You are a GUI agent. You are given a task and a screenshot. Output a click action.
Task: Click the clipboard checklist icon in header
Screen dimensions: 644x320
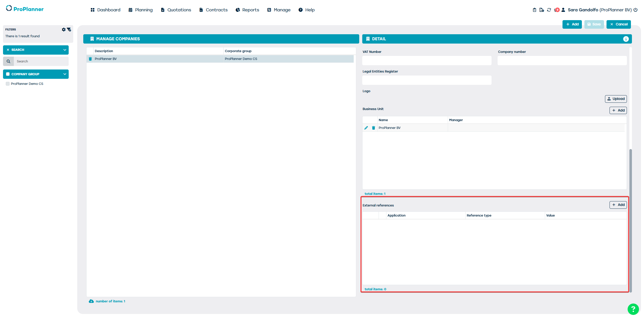[534, 10]
